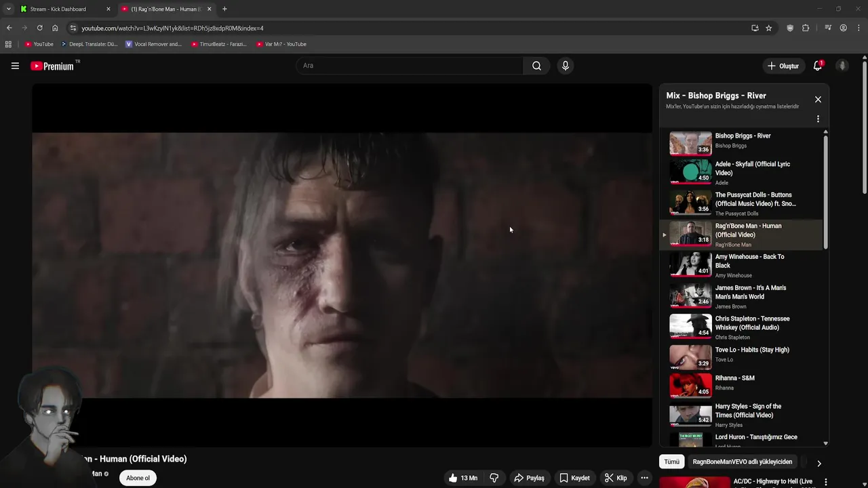Play Chris Stapleton - Tennessee Whiskey

742,327
